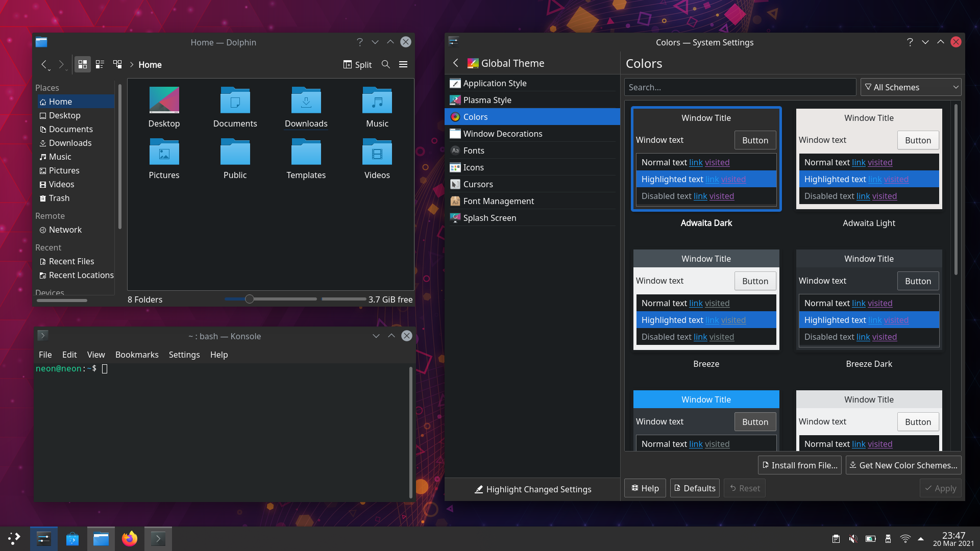The width and height of the screenshot is (980, 551).
Task: Click the Help button in System Settings
Action: click(x=645, y=488)
